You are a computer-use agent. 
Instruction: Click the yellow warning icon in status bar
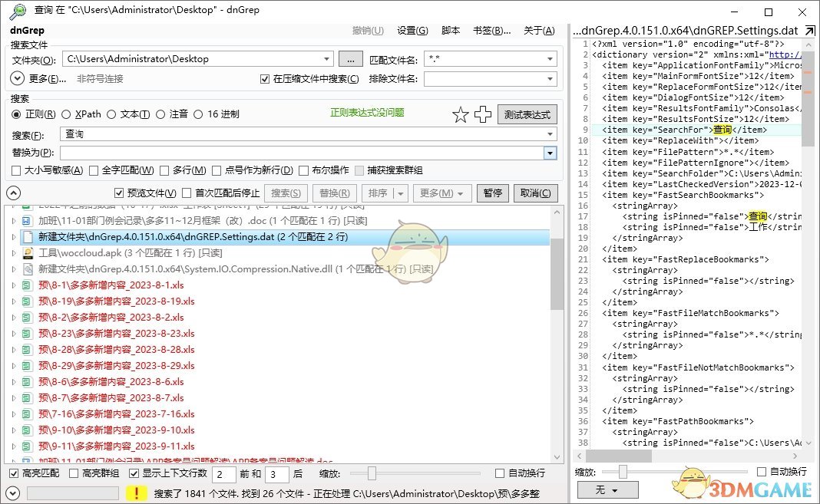click(137, 494)
